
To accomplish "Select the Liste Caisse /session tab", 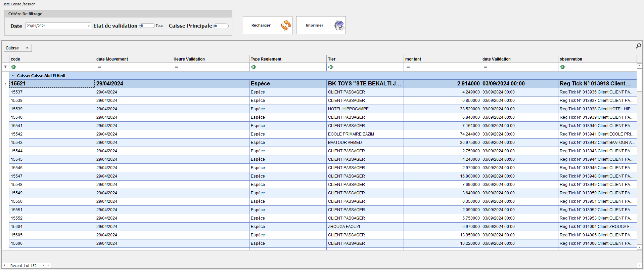I will click(x=19, y=4).
